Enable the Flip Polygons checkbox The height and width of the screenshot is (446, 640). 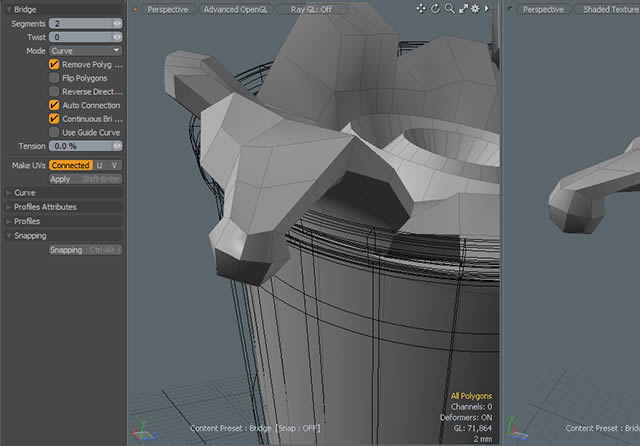54,78
